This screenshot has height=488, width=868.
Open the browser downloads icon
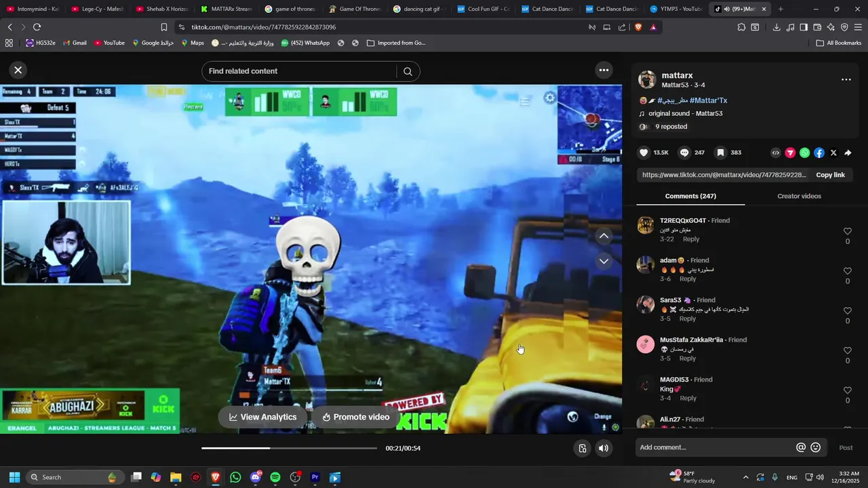[776, 27]
